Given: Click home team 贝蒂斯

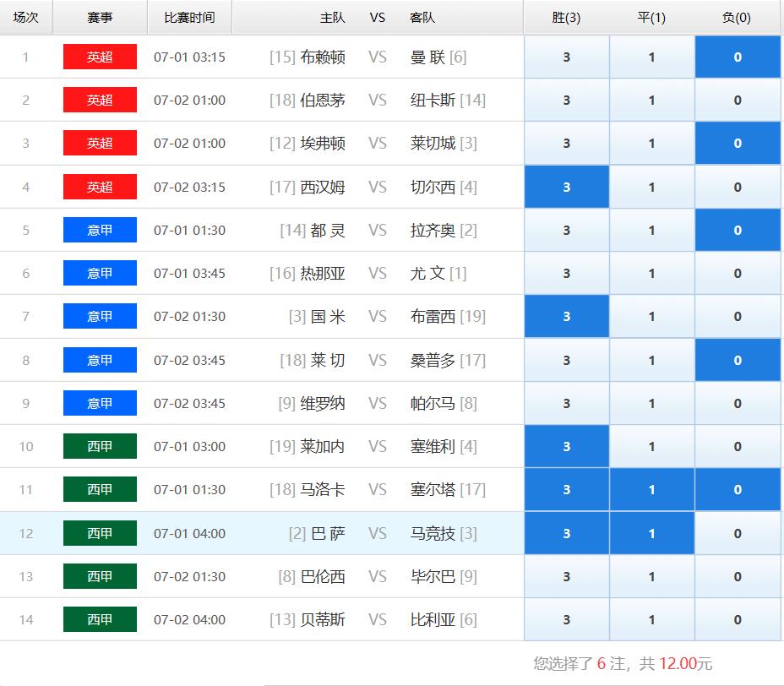Looking at the screenshot, I should (323, 619).
